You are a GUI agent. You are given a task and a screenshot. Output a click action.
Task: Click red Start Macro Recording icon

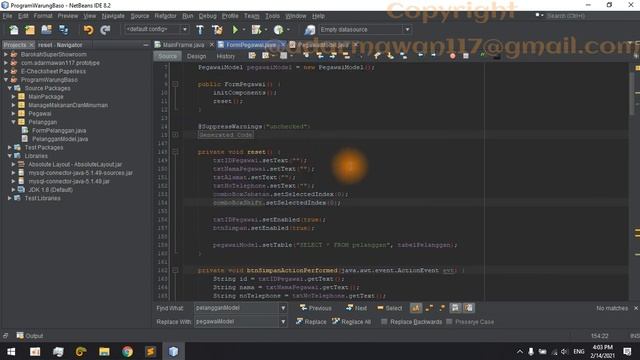[x=452, y=56]
